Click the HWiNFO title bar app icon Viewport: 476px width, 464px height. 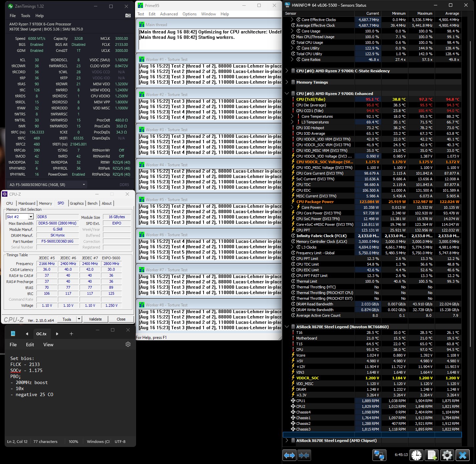(288, 5)
